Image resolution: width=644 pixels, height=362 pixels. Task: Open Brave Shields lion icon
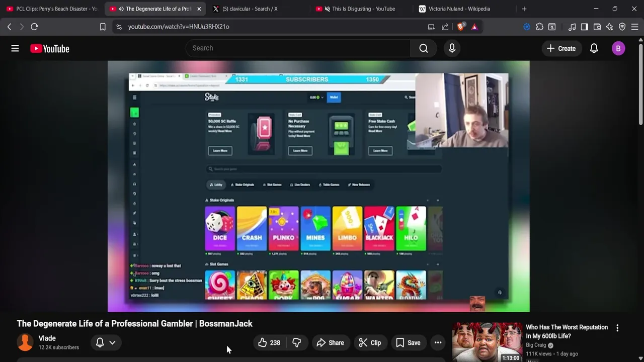pos(460,27)
